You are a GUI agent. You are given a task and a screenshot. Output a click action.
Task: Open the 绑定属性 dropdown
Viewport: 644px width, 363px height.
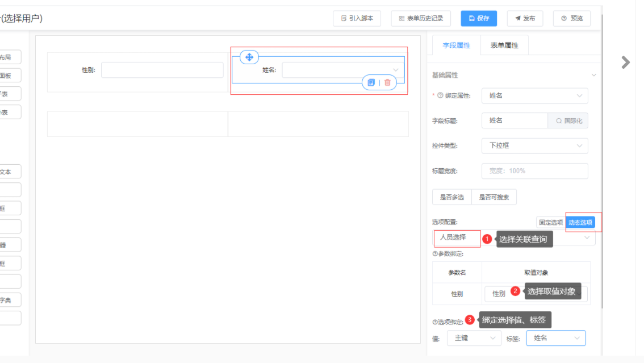[x=534, y=96]
